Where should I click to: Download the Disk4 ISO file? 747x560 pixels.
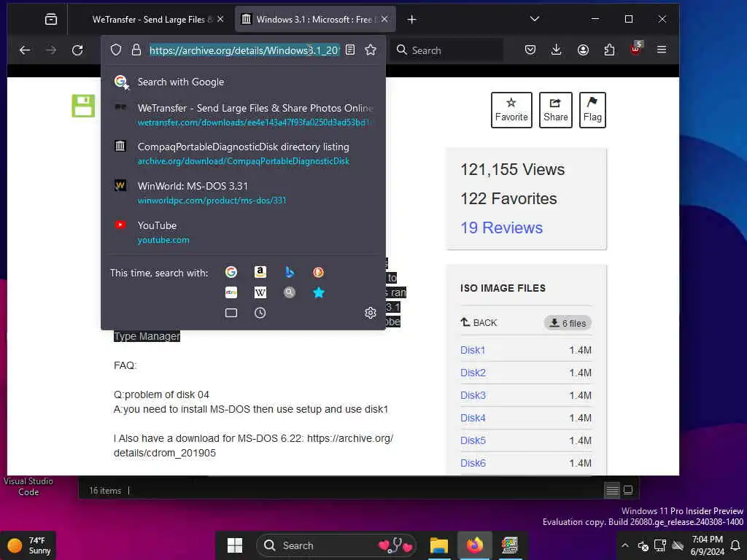click(x=473, y=418)
